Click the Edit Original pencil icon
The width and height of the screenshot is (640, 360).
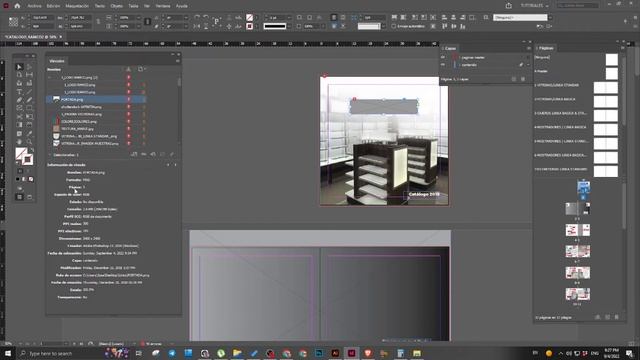click(x=172, y=154)
